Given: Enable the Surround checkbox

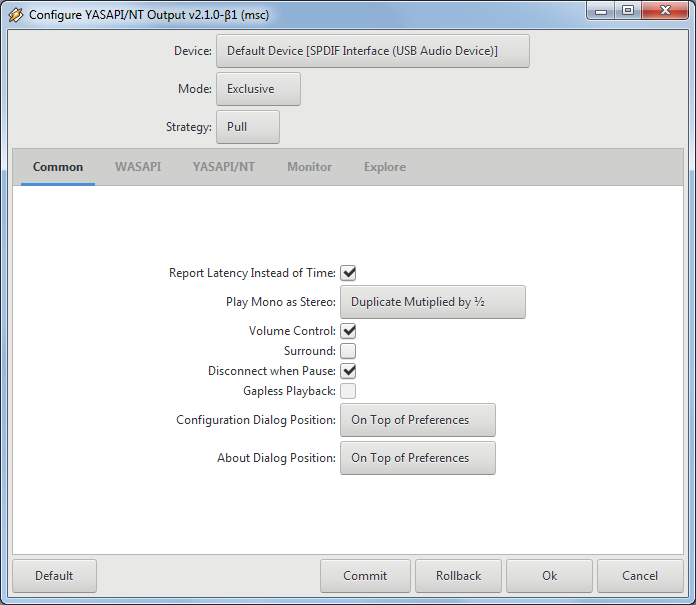Looking at the screenshot, I should pos(348,351).
